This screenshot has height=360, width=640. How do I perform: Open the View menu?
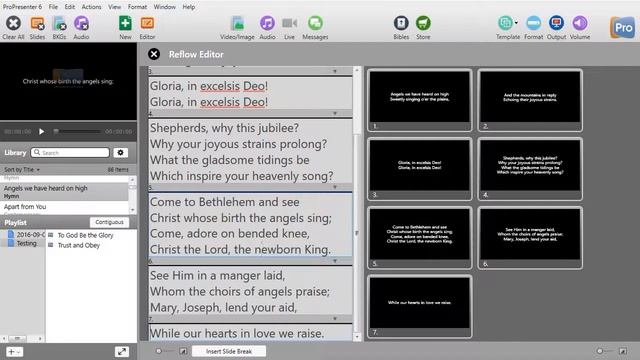pos(114,7)
